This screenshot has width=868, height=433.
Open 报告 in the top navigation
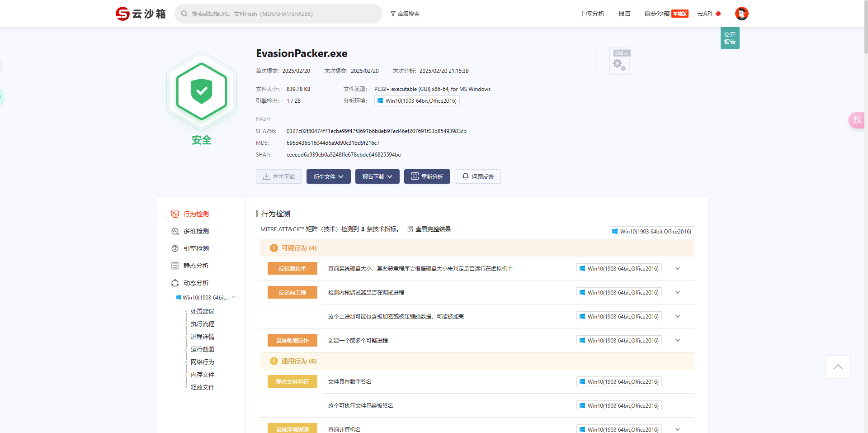tap(624, 14)
